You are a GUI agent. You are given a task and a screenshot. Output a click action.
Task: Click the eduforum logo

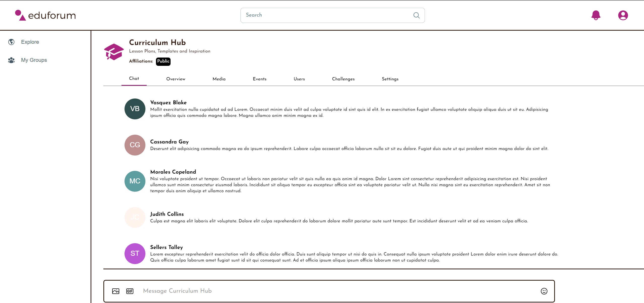[46, 15]
